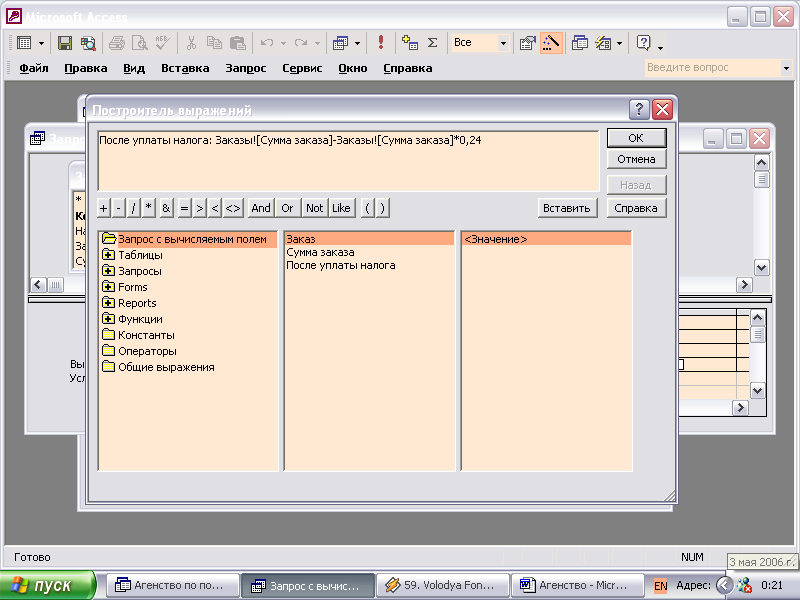Open the Сервис menu

click(x=302, y=68)
